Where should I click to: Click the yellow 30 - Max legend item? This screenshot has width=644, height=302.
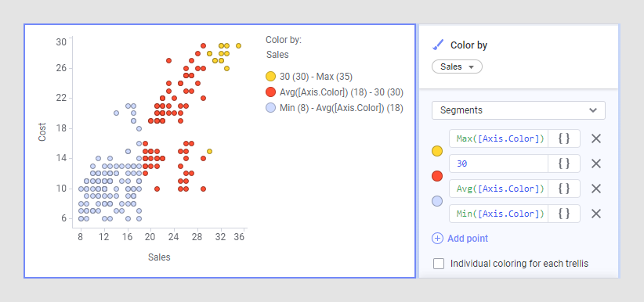pos(309,77)
